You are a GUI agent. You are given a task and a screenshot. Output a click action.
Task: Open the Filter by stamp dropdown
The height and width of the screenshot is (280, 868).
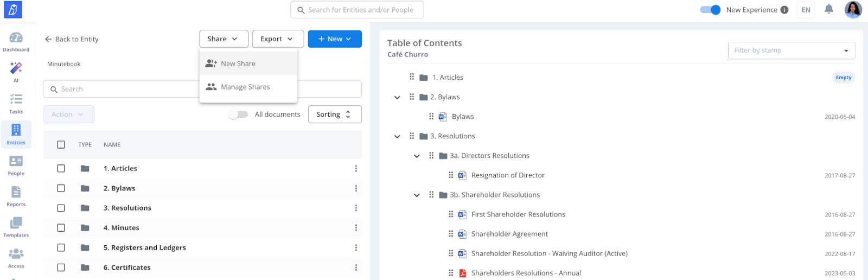click(x=791, y=50)
